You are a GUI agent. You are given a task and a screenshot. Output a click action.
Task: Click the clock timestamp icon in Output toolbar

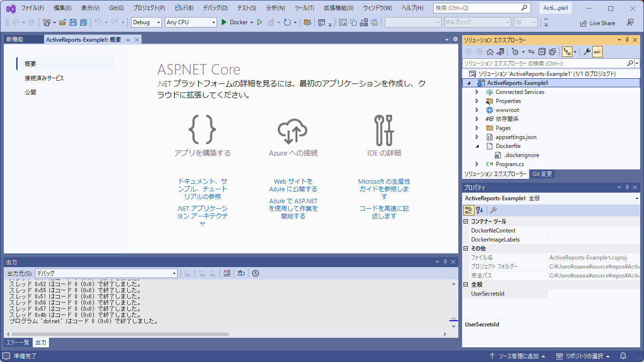pyautogui.click(x=256, y=273)
